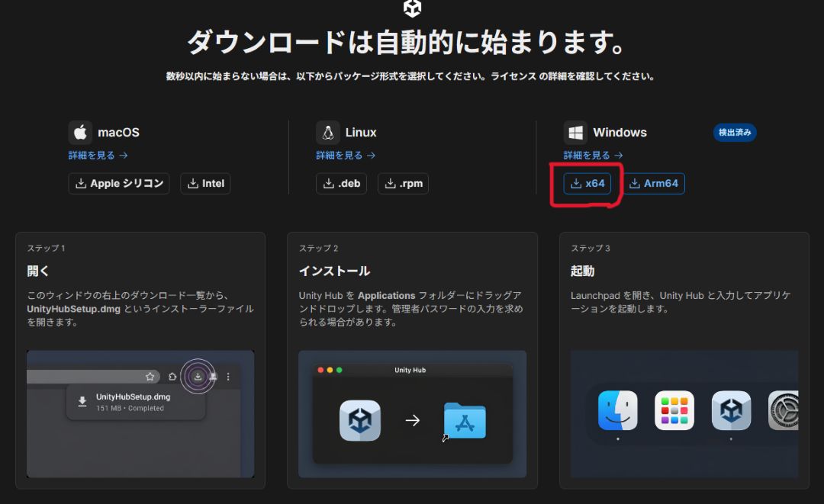Click the Linux platform heading text
Screen dimensions: 824x504
[x=360, y=133]
